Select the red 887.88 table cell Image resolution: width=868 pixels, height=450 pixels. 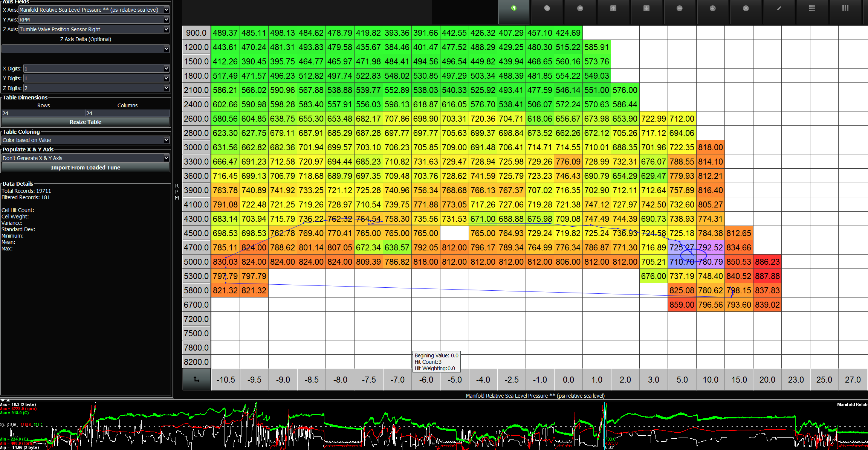click(767, 276)
